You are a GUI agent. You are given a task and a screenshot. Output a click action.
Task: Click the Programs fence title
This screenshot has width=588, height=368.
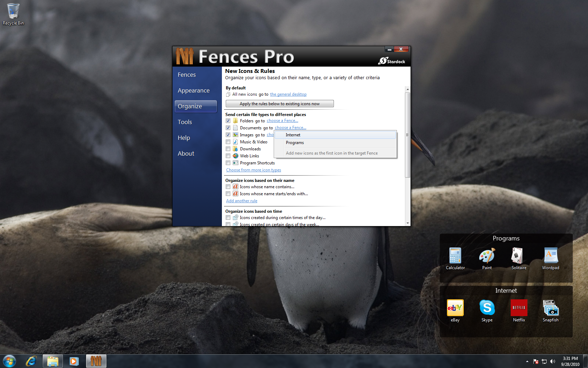tap(506, 238)
